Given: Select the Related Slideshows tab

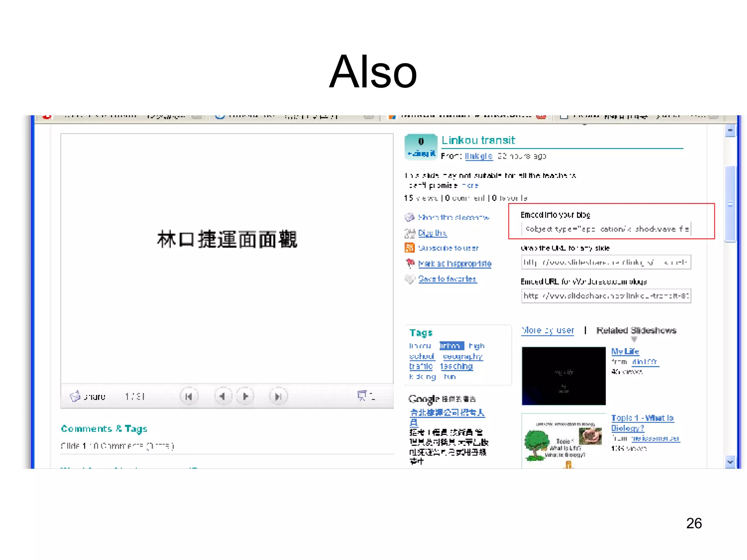Looking at the screenshot, I should click(636, 330).
